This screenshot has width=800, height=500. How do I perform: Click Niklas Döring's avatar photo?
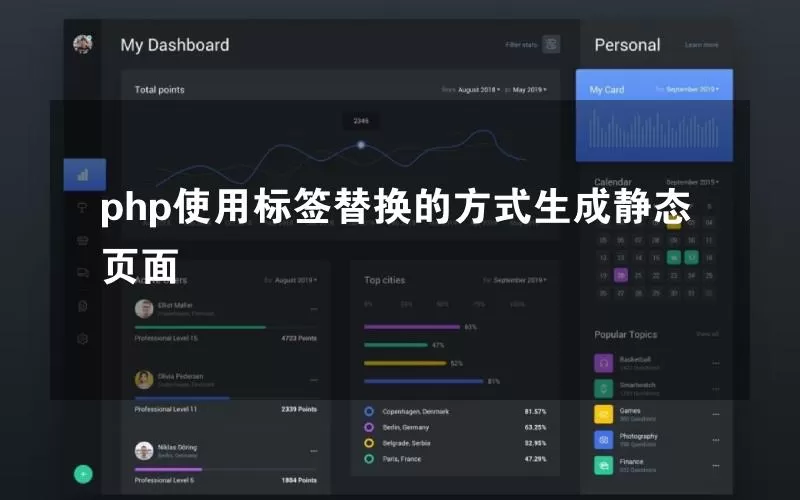[x=144, y=451]
